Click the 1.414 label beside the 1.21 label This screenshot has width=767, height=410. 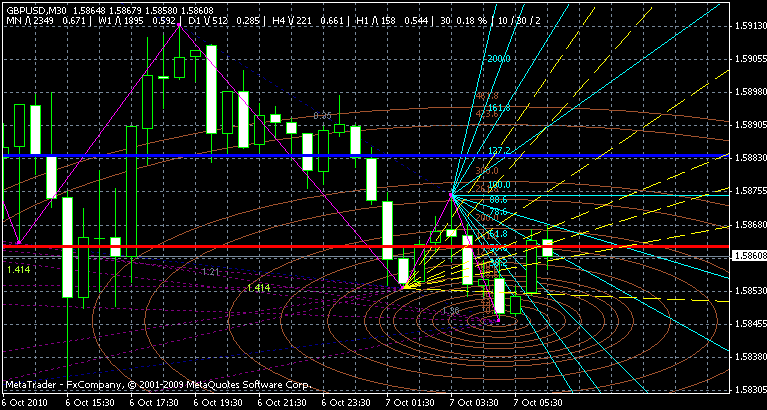[259, 288]
